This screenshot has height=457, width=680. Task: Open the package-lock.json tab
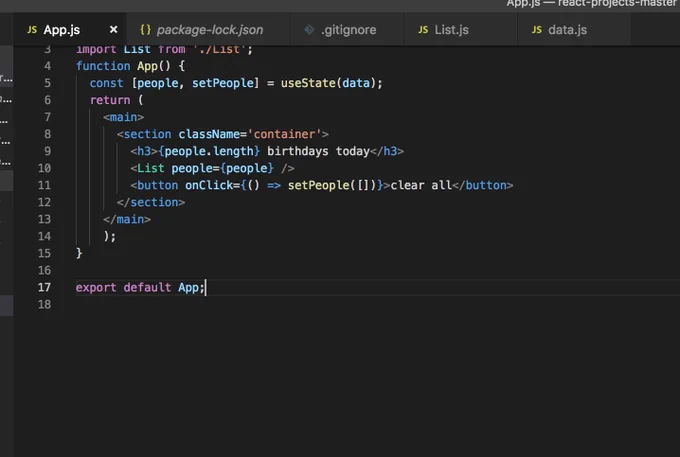pos(209,29)
